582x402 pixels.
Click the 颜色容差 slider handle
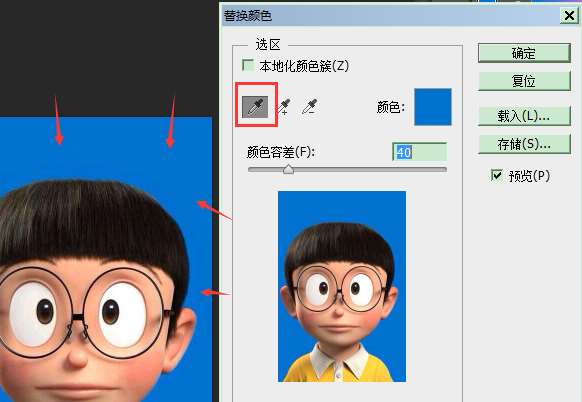coord(288,170)
